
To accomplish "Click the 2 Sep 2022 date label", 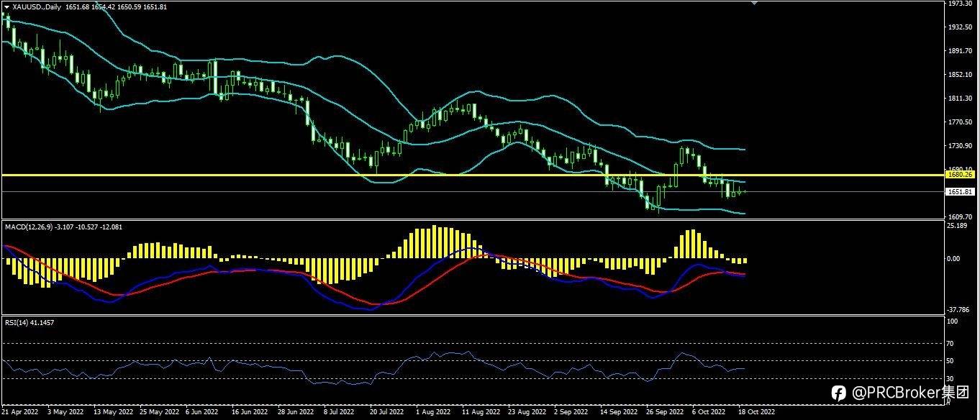I will pyautogui.click(x=571, y=413).
